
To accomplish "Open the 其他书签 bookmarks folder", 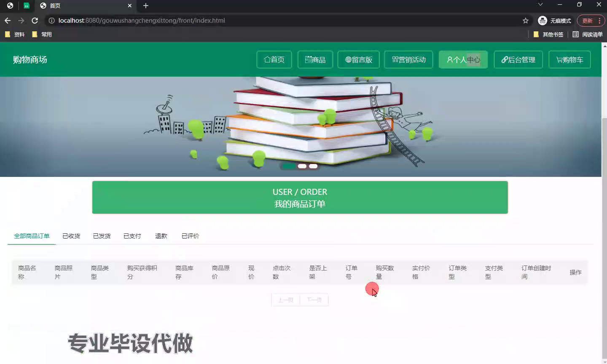I will [548, 35].
